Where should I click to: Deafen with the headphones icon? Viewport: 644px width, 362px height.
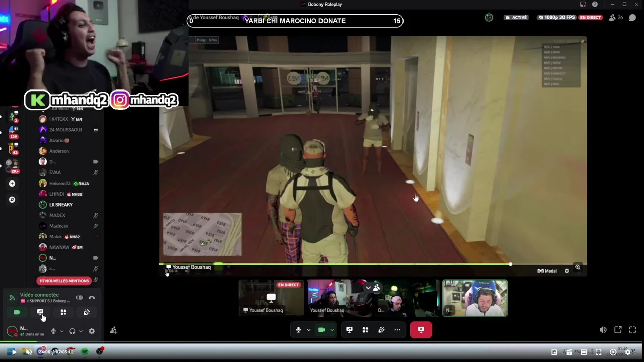click(72, 331)
